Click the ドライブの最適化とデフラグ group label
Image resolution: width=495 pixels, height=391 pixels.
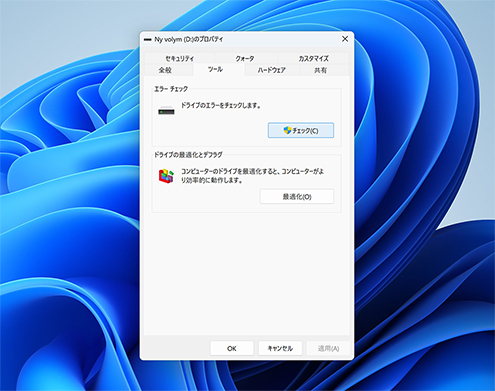[x=188, y=155]
